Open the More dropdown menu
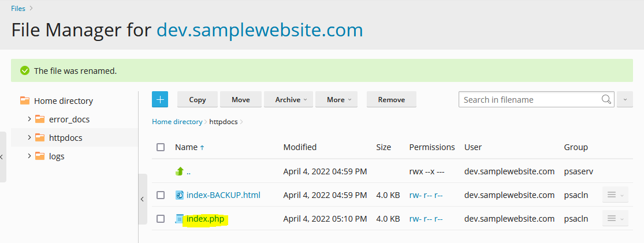This screenshot has height=243, width=644. 336,99
